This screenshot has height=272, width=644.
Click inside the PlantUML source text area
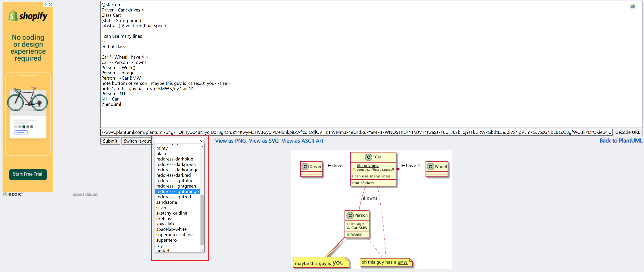point(371,64)
